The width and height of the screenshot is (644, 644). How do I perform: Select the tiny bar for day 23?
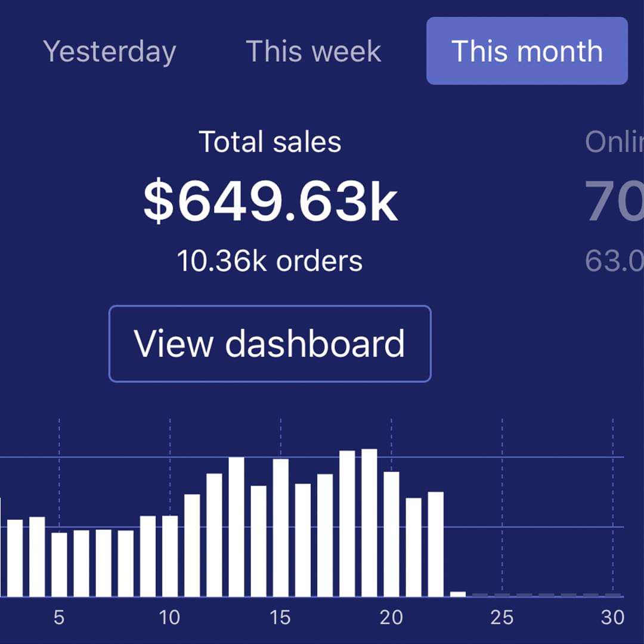[458, 594]
